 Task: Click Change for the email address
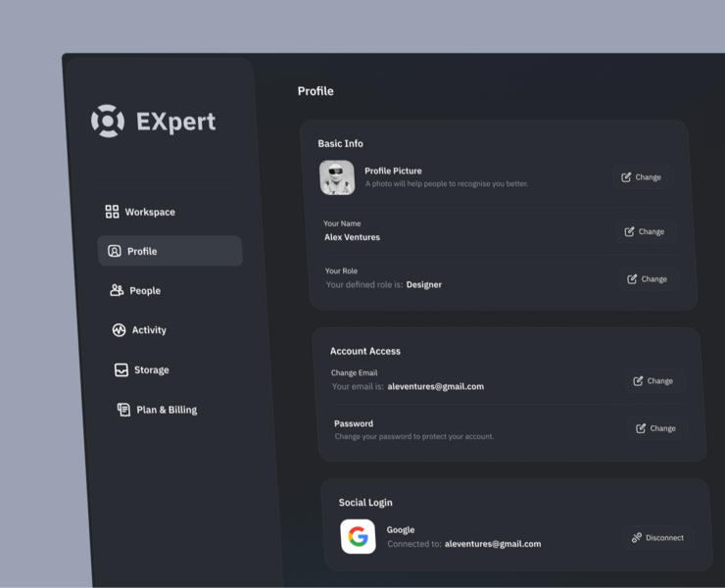pos(653,381)
